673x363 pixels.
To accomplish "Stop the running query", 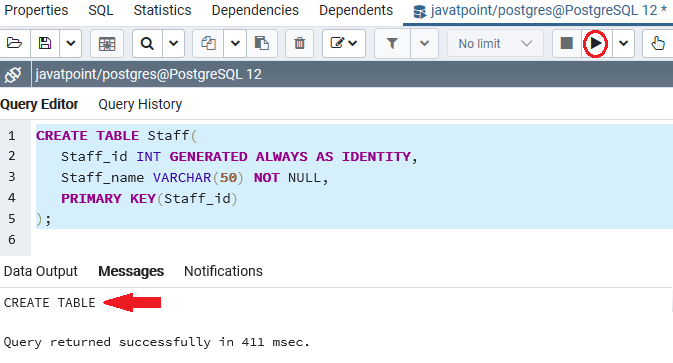I will pos(567,43).
